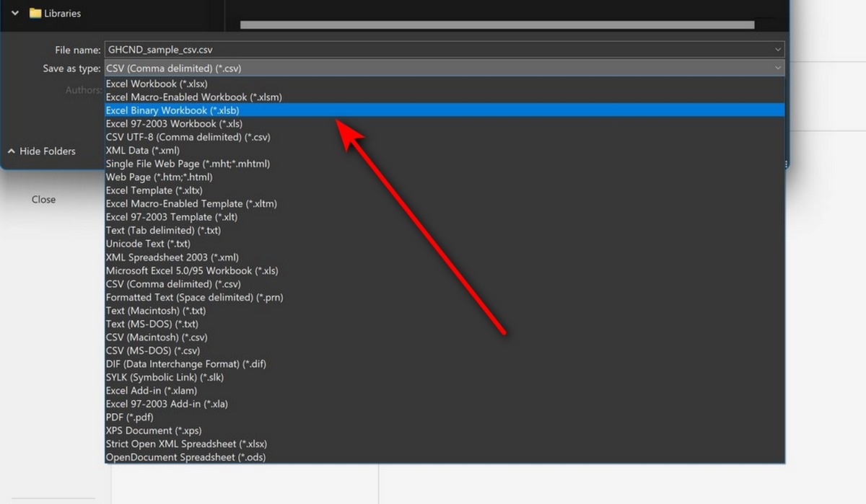Select DIF (Data Interchange Format)
866x504 pixels.
(445, 364)
